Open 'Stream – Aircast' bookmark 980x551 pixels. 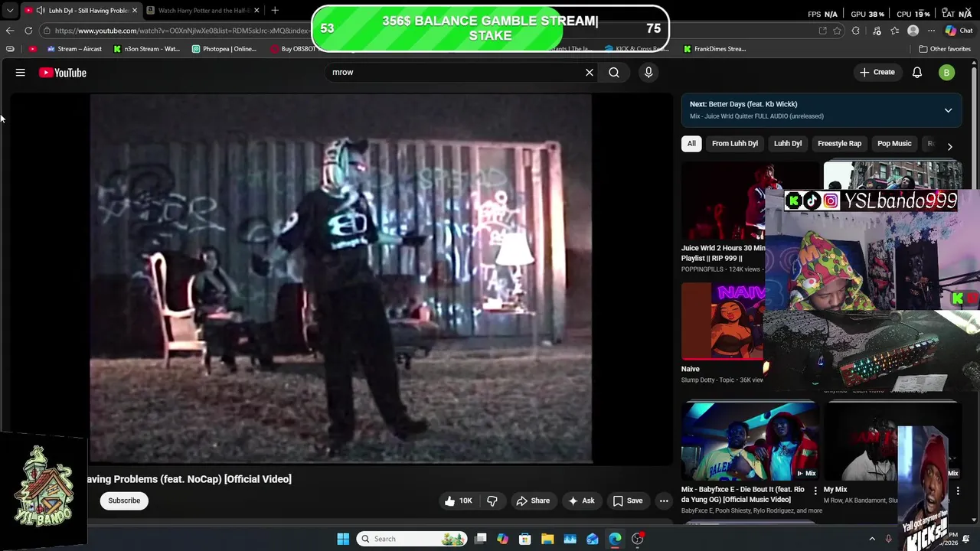click(73, 49)
